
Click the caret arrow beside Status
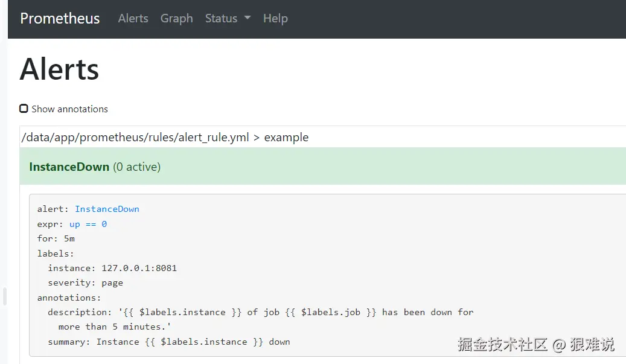tap(247, 18)
